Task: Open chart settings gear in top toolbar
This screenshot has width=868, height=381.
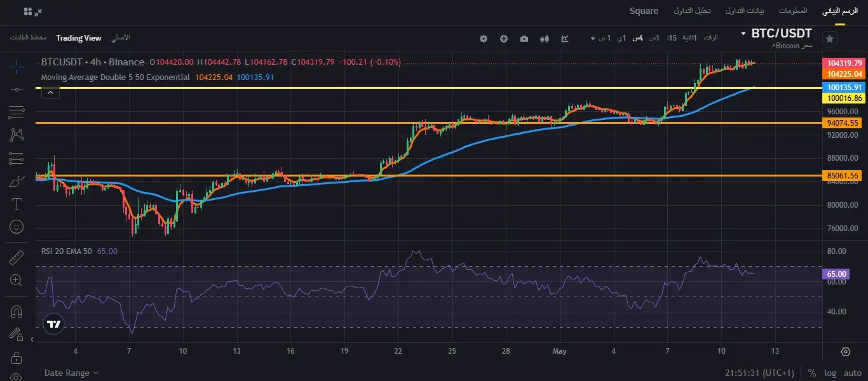Action: click(x=484, y=39)
